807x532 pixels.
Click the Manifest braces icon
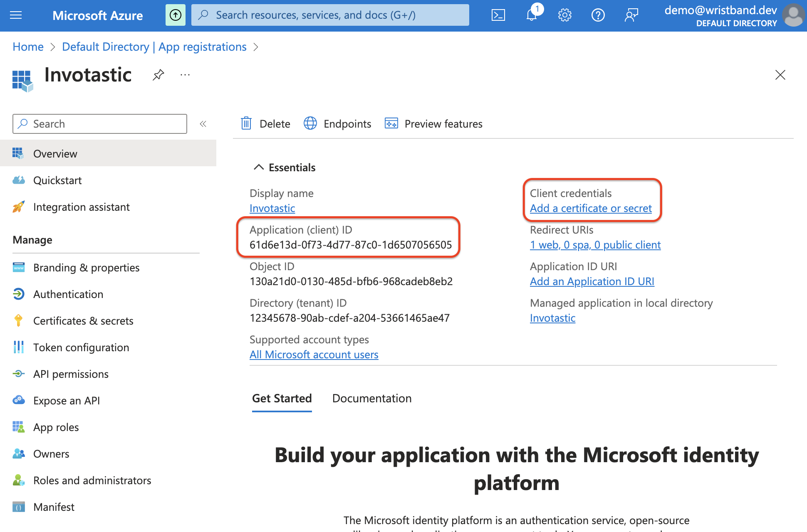19,507
